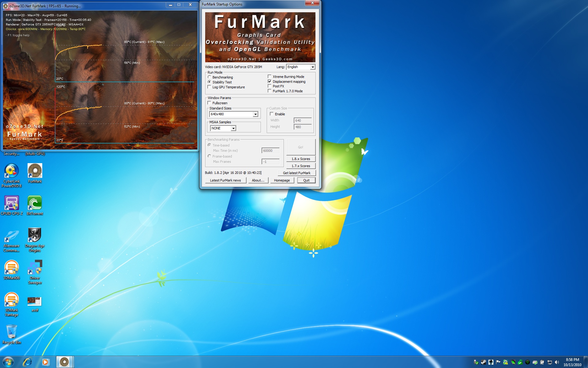Open the Standard Sizes 640x480 dropdown

(234, 114)
